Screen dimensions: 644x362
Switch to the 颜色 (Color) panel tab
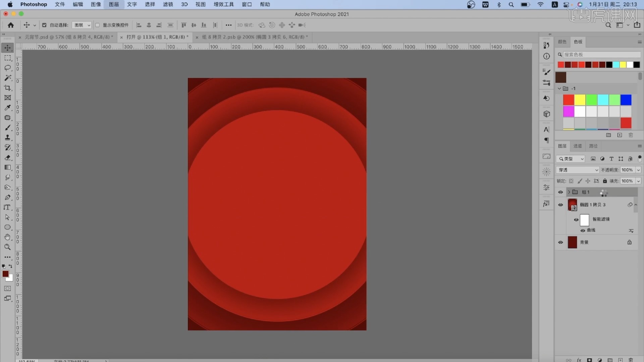562,42
